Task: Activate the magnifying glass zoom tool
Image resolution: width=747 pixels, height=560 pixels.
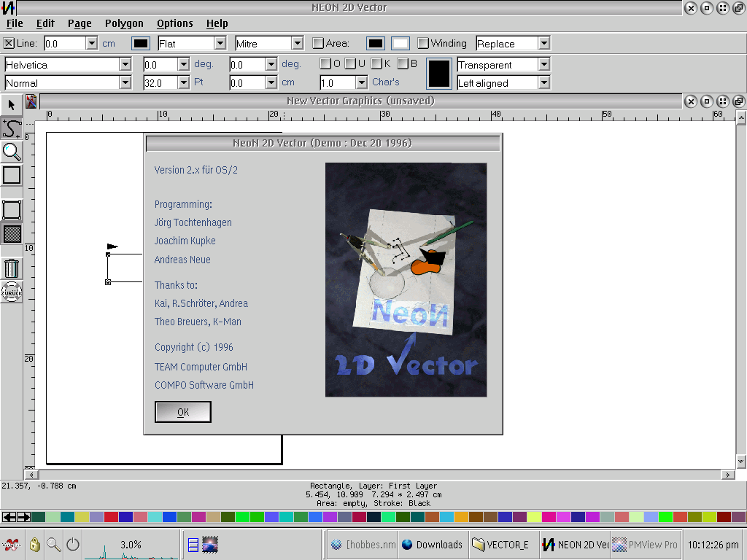Action: tap(12, 152)
